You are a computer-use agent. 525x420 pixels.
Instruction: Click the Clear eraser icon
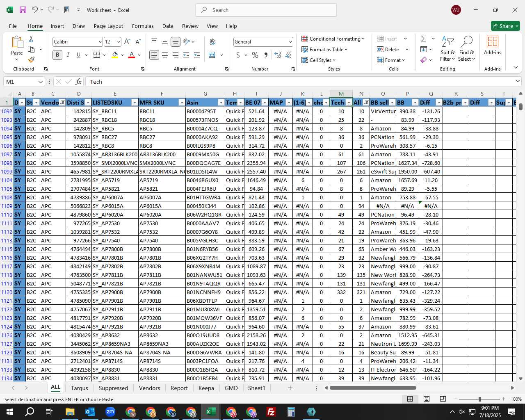point(424,60)
